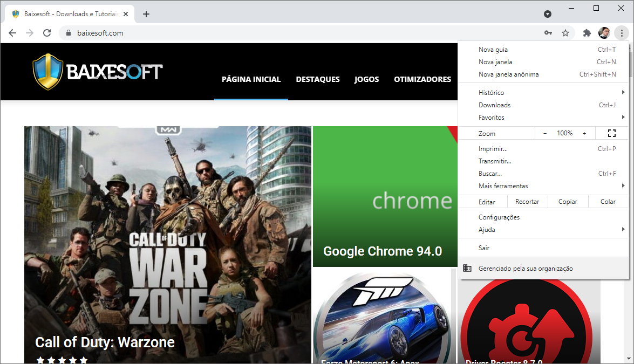
Task: Increase zoom with the plus button
Action: (584, 133)
